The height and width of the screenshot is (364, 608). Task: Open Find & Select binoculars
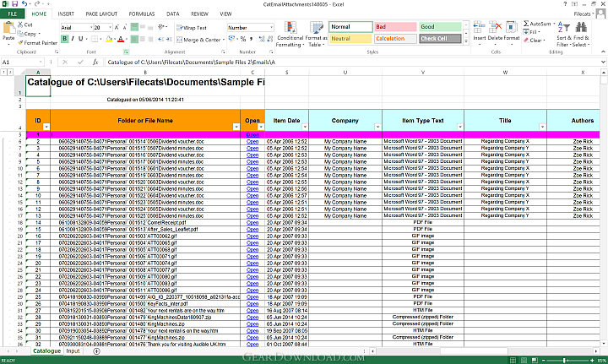click(x=581, y=34)
